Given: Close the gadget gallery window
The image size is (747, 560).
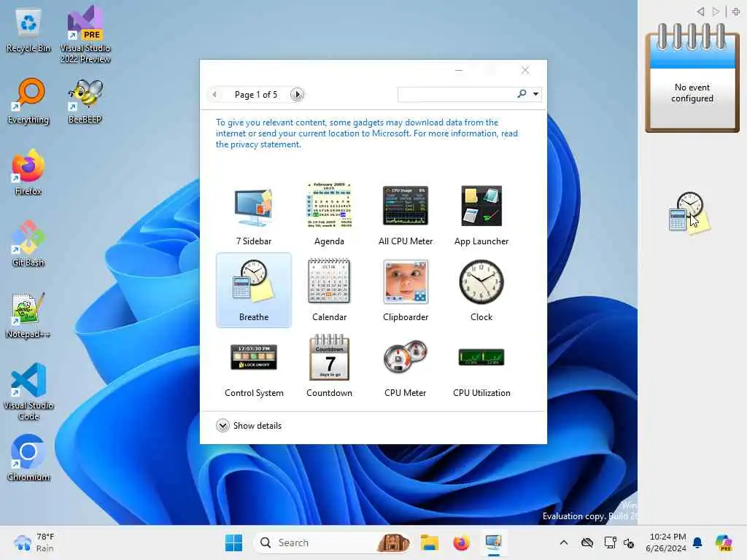Looking at the screenshot, I should coord(525,71).
